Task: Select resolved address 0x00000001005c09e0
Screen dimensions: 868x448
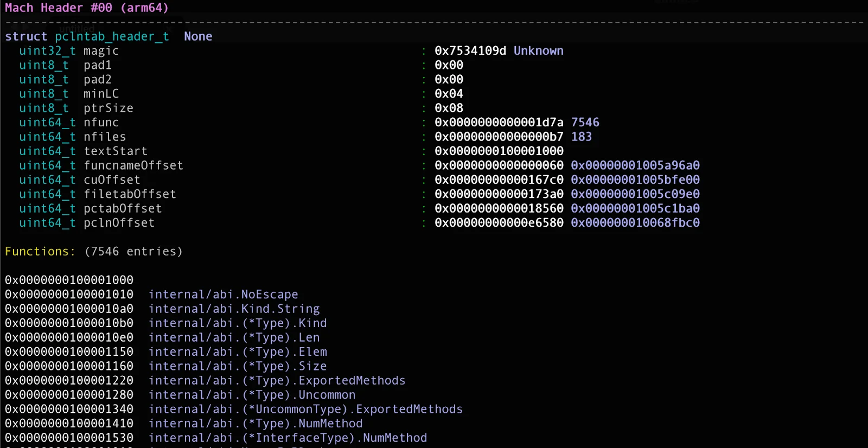Action: (x=635, y=194)
